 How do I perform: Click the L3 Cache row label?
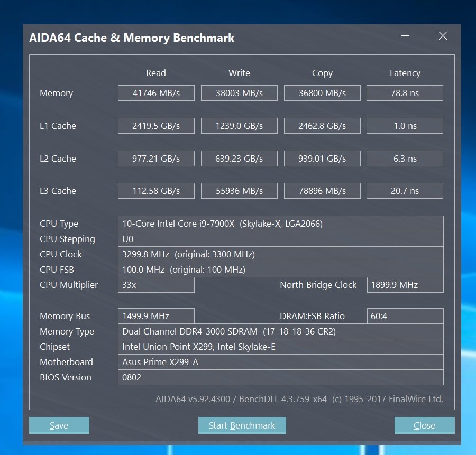tap(58, 190)
